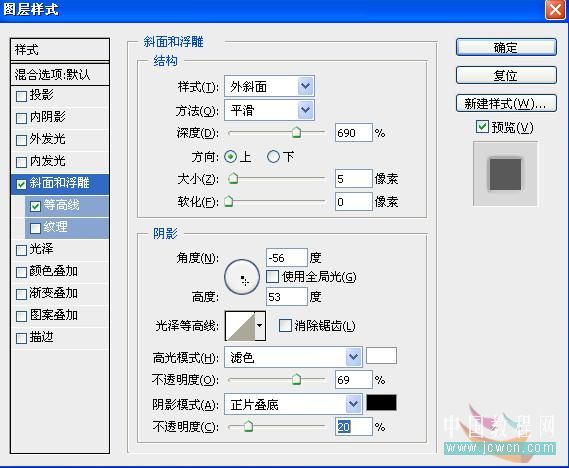This screenshot has height=468, width=569.
Task: Click the 深度 depth value field
Action: (x=353, y=133)
